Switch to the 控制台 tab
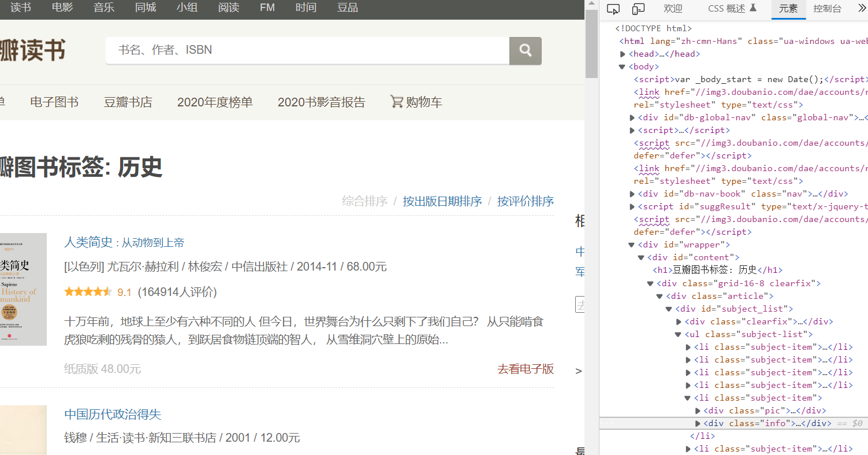The height and width of the screenshot is (455, 868). (828, 9)
